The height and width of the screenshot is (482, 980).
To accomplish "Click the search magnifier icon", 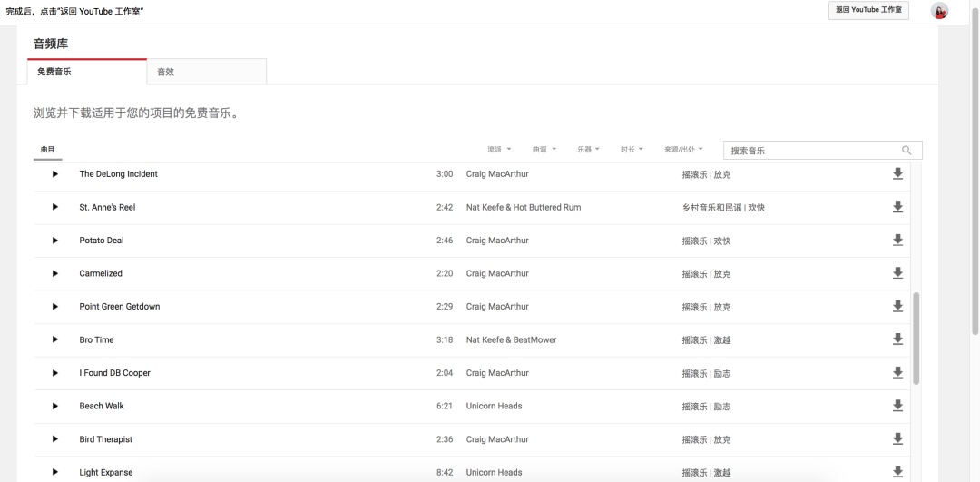I will 906,150.
